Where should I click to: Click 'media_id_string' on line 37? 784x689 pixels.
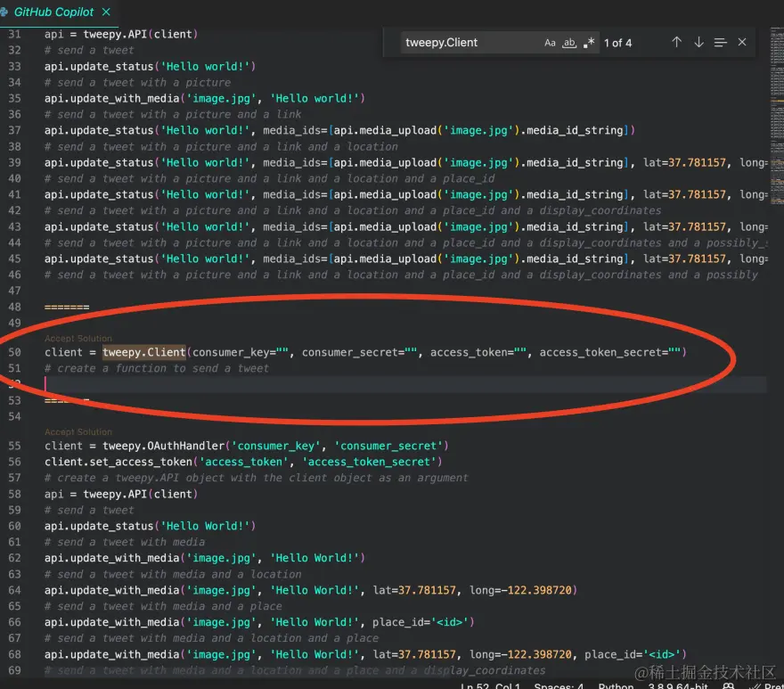point(575,131)
